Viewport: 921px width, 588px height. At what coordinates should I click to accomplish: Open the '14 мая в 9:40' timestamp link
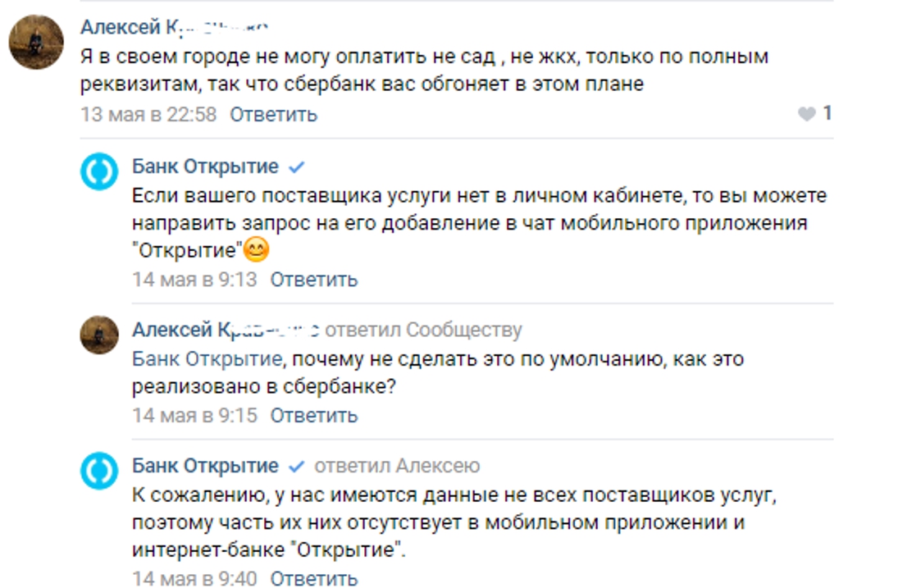[194, 579]
